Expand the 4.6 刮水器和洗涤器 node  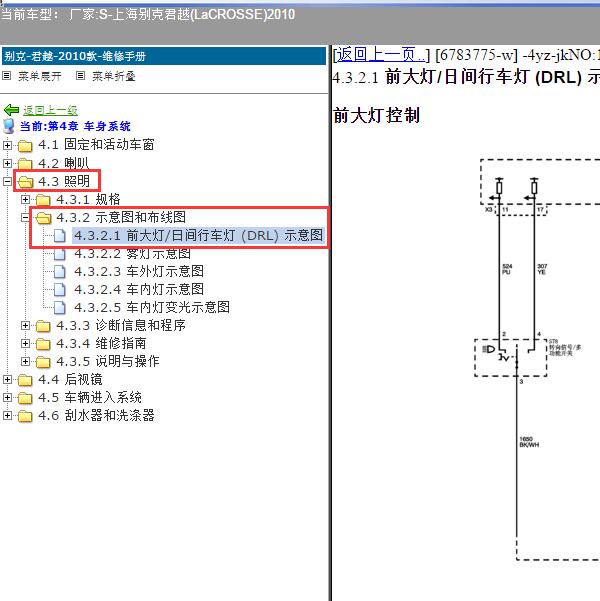7,415
